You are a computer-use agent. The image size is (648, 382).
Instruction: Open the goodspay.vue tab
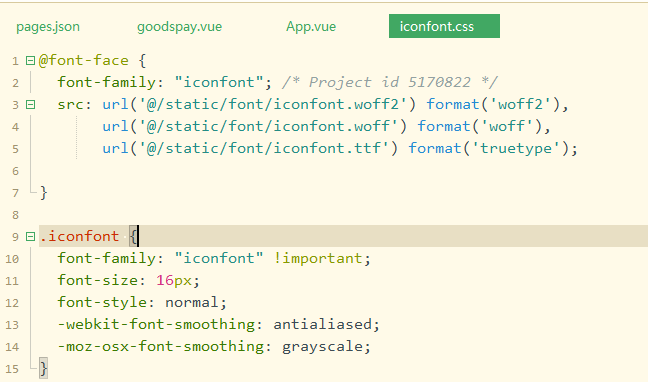179,26
